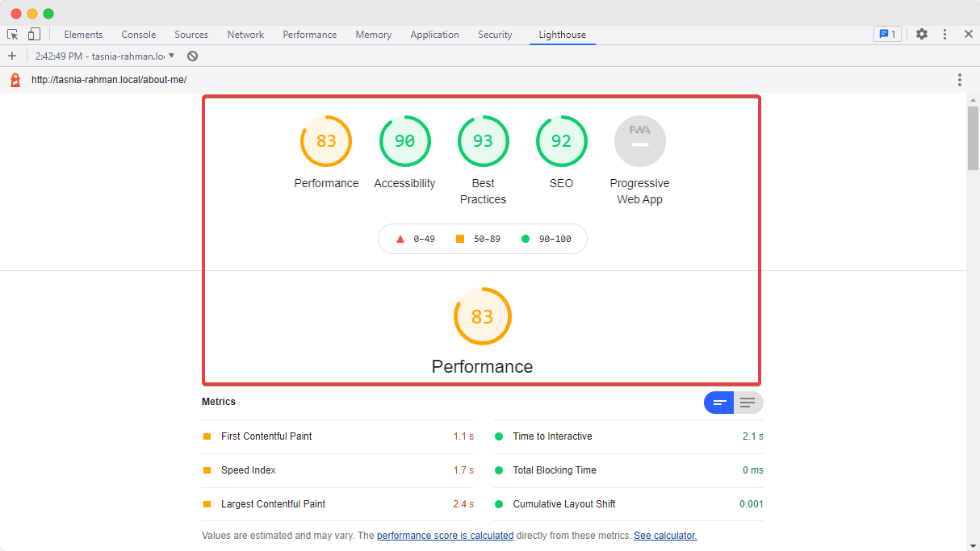Jump to Performance score gauge 83
The image size is (980, 551).
coord(326,141)
